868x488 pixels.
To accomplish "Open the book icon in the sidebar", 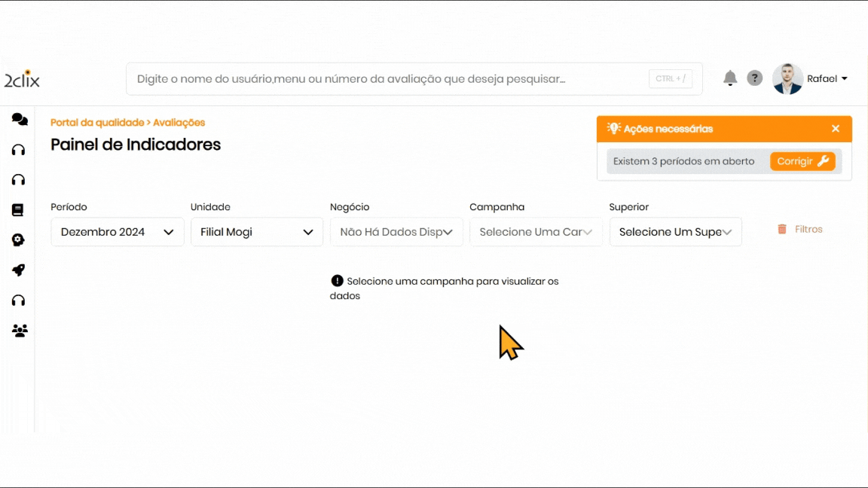I will [x=18, y=210].
